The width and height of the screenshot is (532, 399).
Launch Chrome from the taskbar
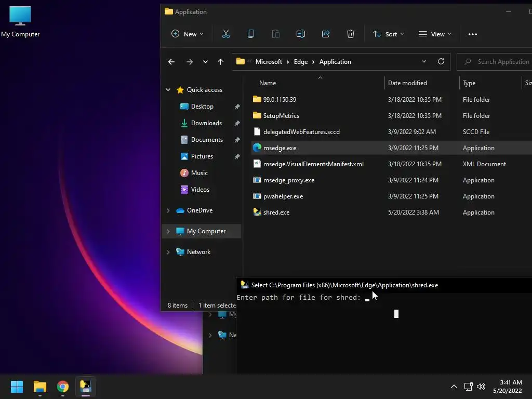click(x=62, y=387)
